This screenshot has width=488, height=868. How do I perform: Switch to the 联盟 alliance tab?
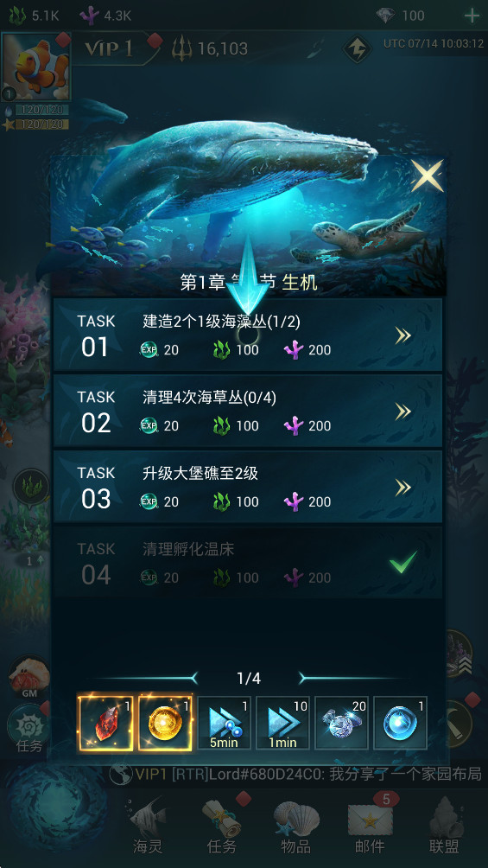pos(444,826)
